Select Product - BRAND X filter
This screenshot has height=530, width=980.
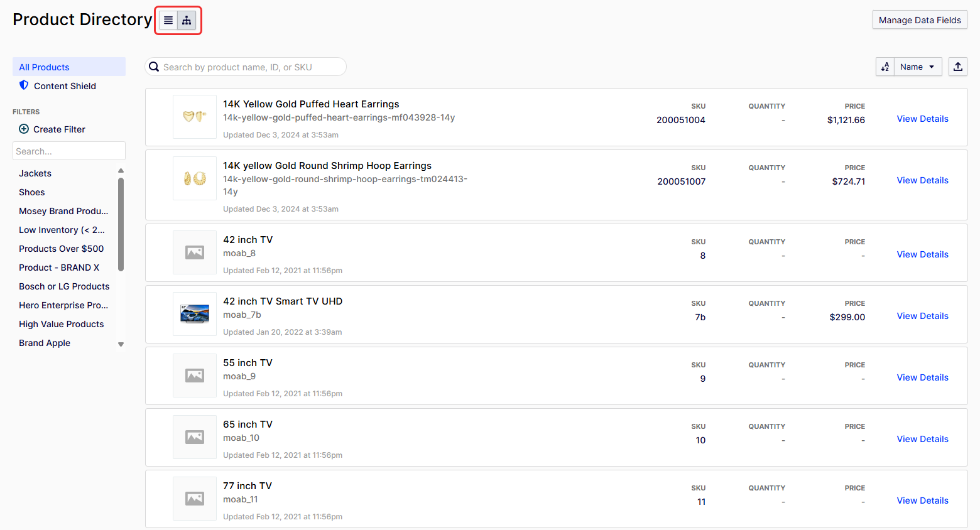click(x=59, y=268)
